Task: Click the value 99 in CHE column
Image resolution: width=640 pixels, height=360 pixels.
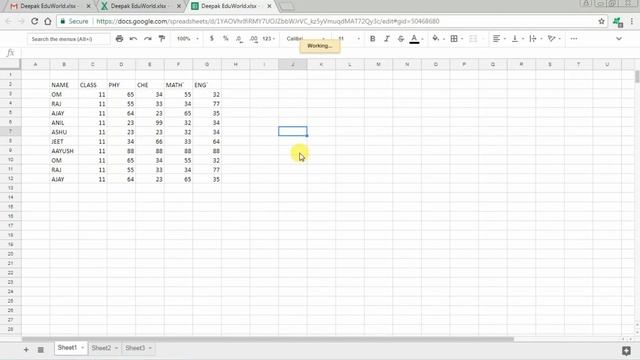Action: (150, 122)
